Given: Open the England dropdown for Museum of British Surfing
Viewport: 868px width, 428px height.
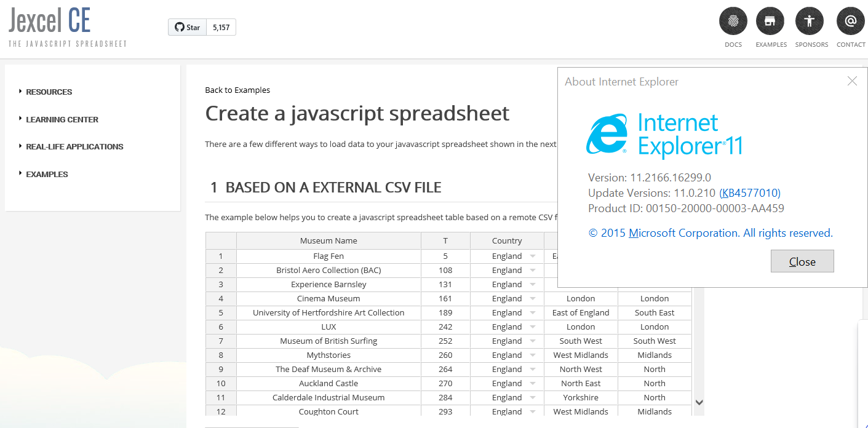Looking at the screenshot, I should [533, 341].
